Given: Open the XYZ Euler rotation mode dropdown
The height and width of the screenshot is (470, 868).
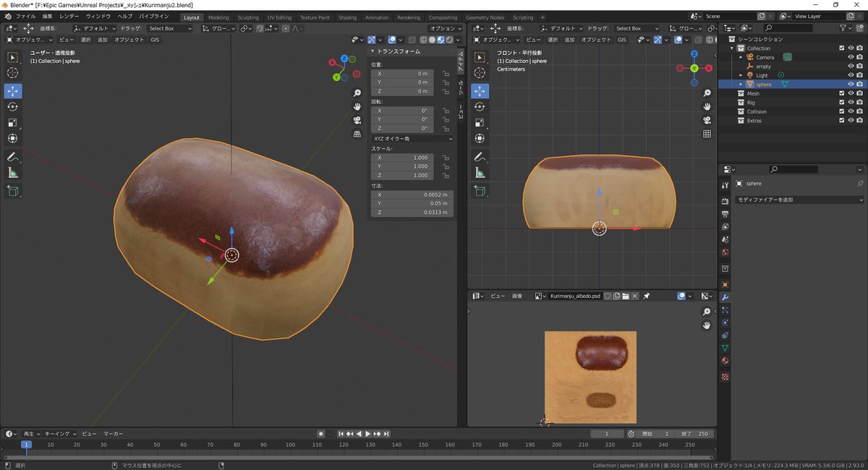Looking at the screenshot, I should coord(412,138).
